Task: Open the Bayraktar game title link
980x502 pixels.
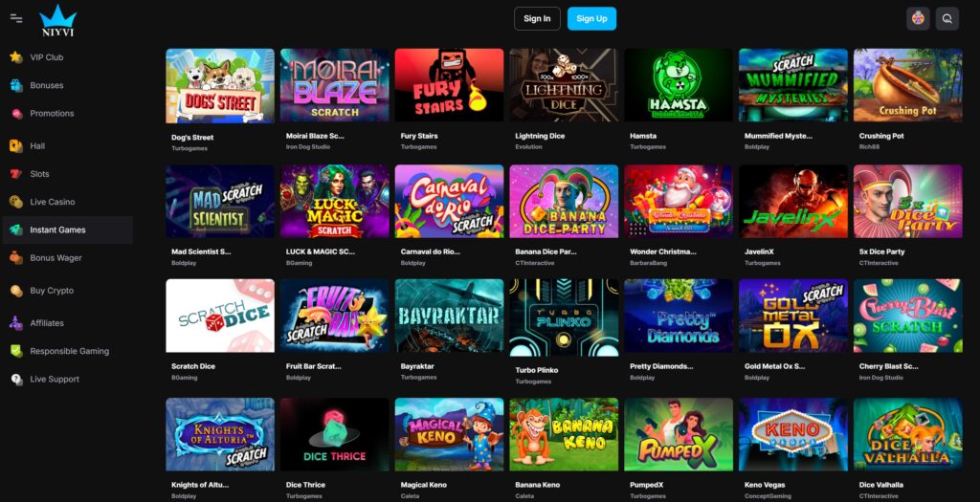Action: tap(417, 366)
